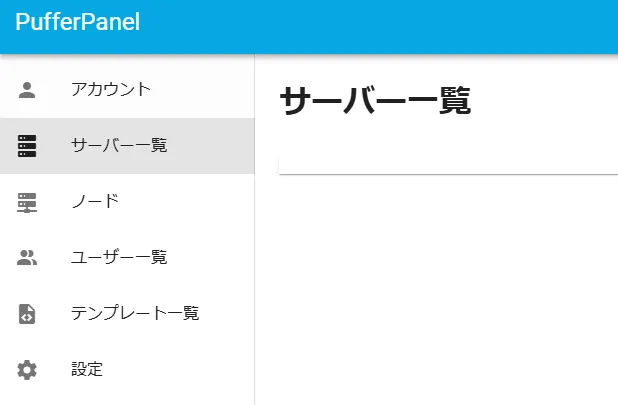
Task: Click the PufferPanel title in header
Action: (x=77, y=23)
